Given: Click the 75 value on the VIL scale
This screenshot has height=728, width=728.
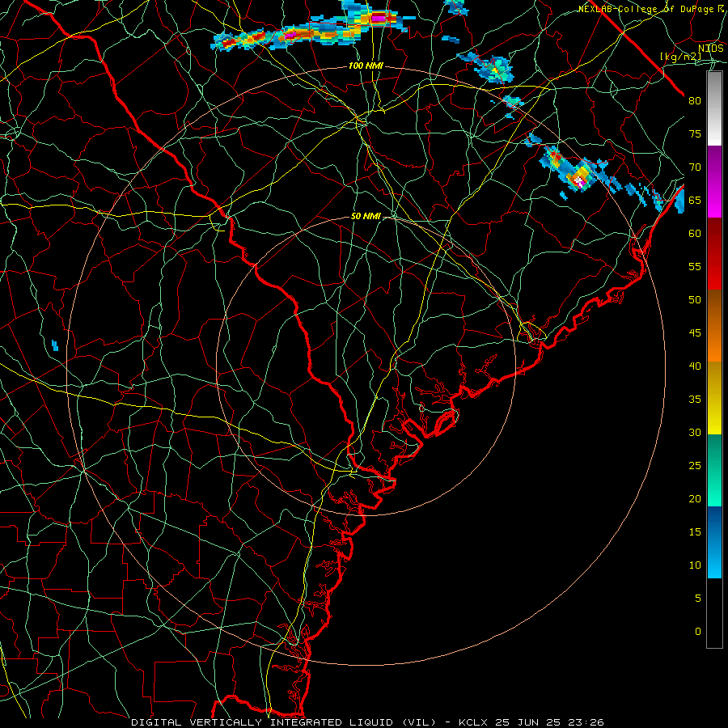Looking at the screenshot, I should (695, 134).
